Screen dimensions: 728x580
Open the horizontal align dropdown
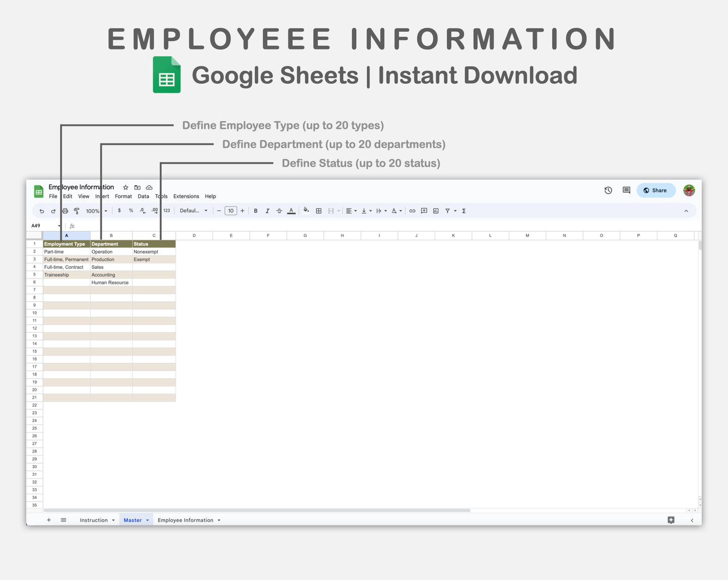[351, 210]
